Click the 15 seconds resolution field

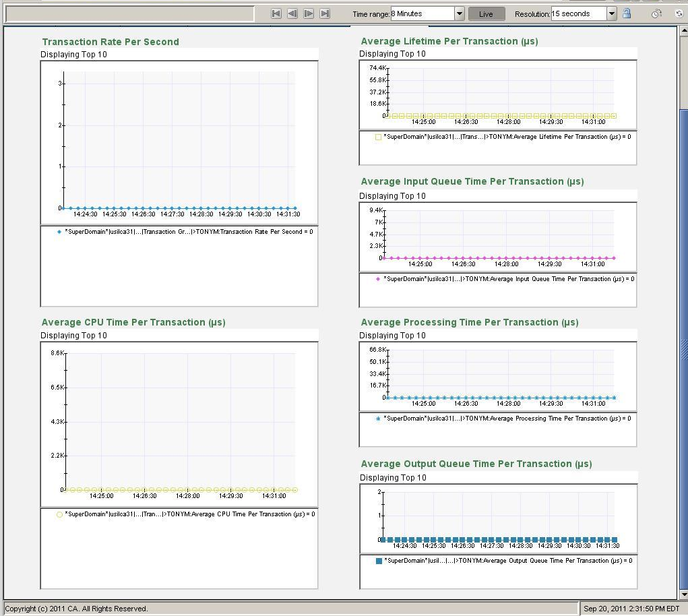(x=579, y=13)
